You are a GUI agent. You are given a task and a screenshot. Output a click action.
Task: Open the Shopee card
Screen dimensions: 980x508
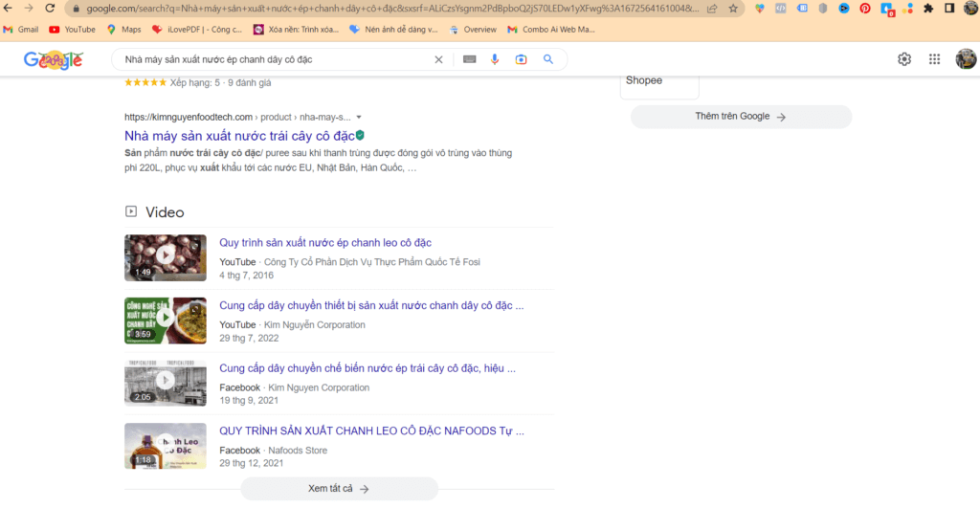[x=659, y=85]
